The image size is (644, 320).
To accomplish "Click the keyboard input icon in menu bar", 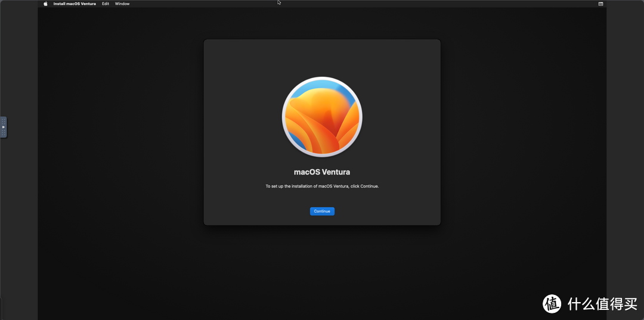I will (x=600, y=4).
